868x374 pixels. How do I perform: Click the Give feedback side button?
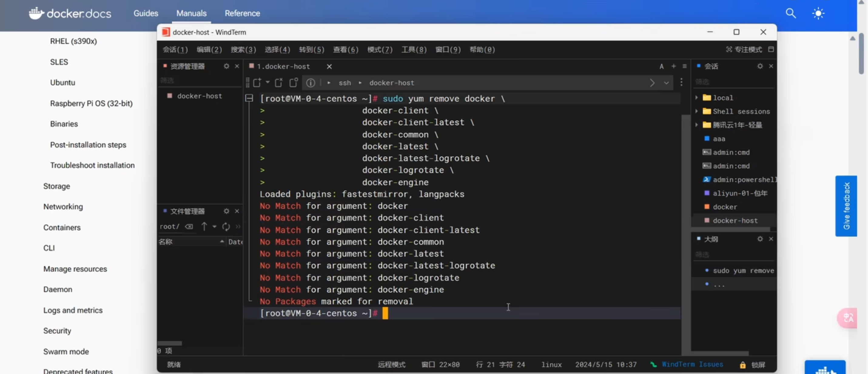tap(846, 206)
